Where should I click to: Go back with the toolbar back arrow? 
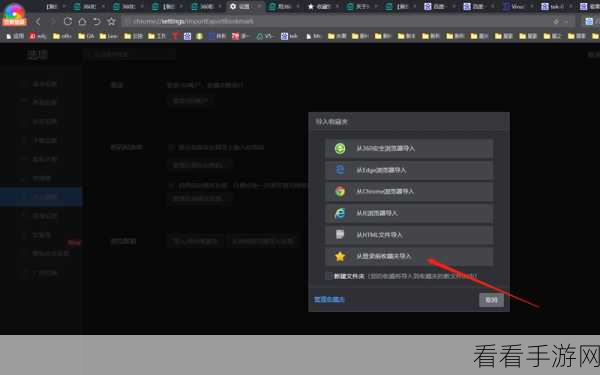click(38, 21)
